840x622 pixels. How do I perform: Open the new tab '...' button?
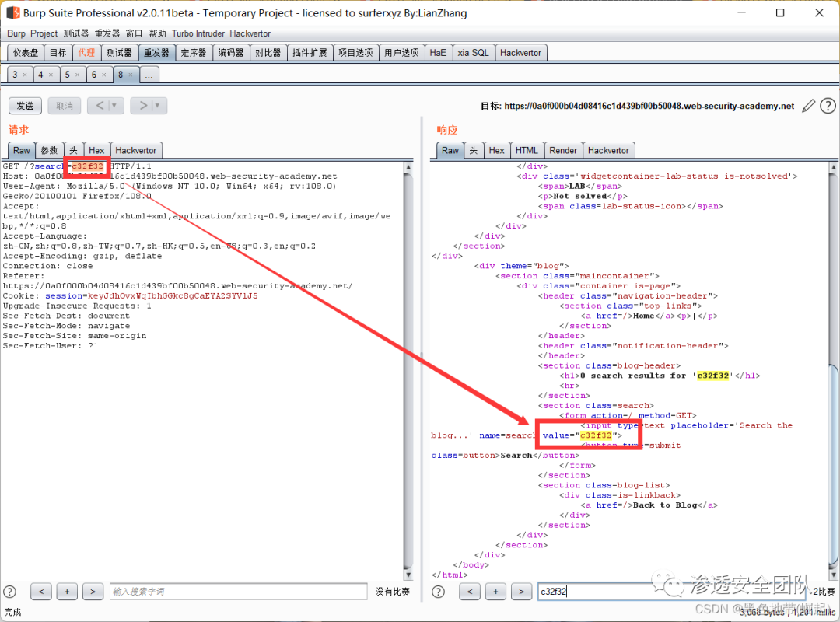[x=149, y=75]
